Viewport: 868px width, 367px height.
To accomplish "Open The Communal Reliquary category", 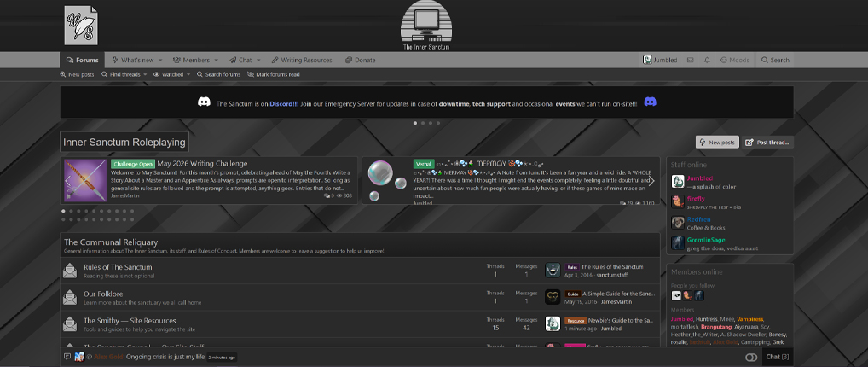I will coord(111,242).
